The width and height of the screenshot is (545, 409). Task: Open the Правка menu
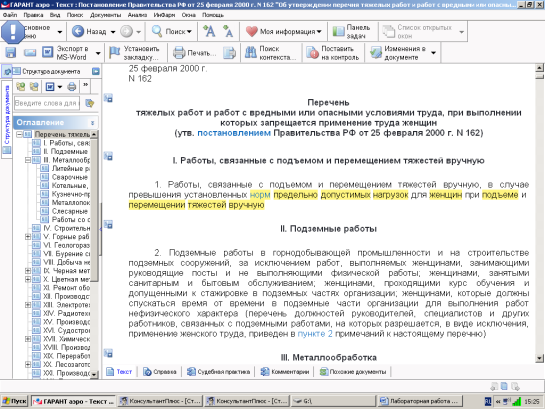[x=33, y=15]
